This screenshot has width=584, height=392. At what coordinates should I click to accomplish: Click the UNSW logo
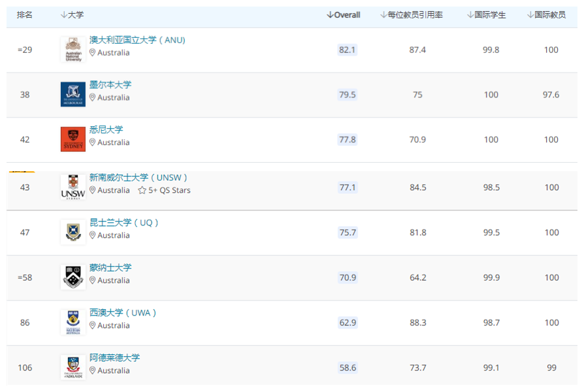point(73,187)
